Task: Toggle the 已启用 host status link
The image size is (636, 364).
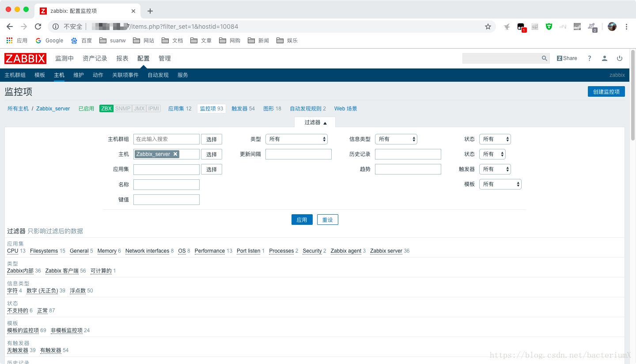Action: click(x=86, y=109)
